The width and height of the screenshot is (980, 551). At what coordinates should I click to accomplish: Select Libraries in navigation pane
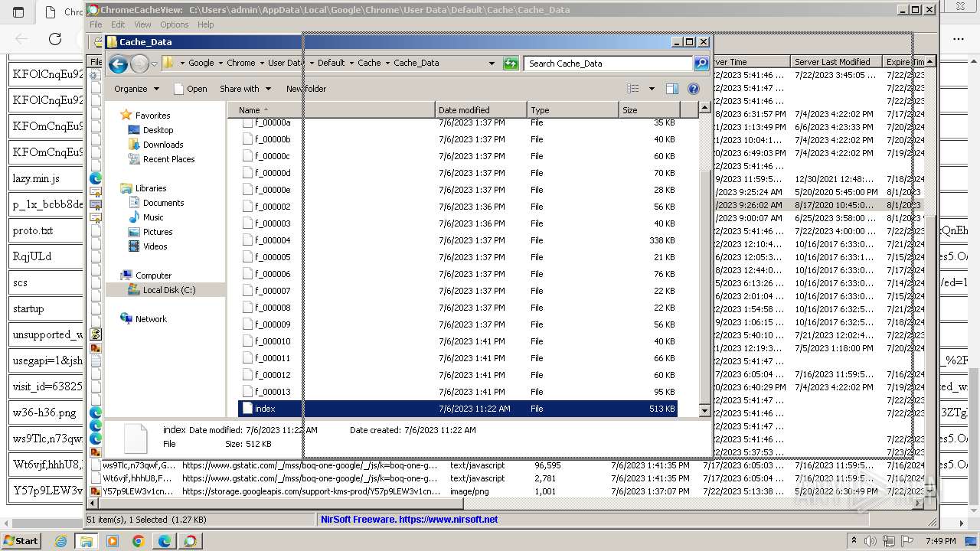(x=151, y=188)
